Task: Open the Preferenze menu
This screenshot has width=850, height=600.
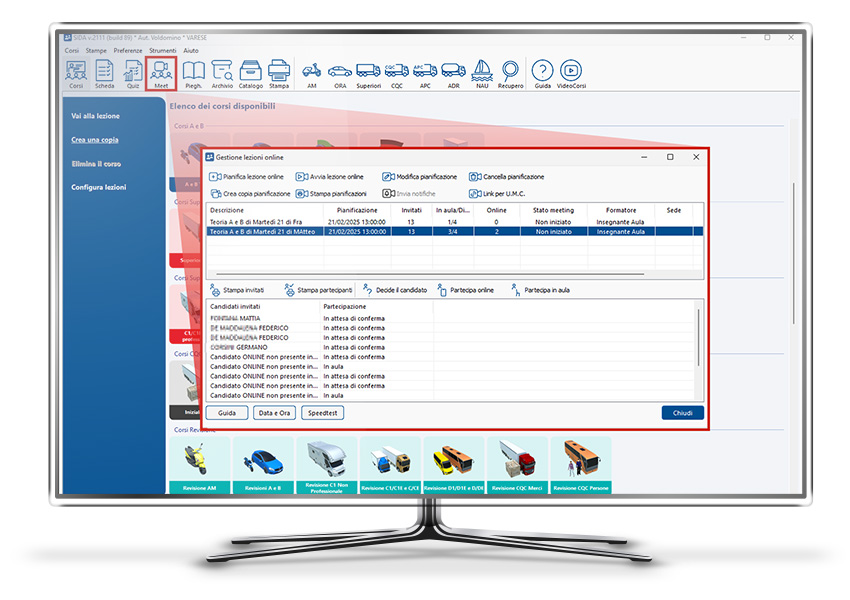Action: [x=128, y=49]
